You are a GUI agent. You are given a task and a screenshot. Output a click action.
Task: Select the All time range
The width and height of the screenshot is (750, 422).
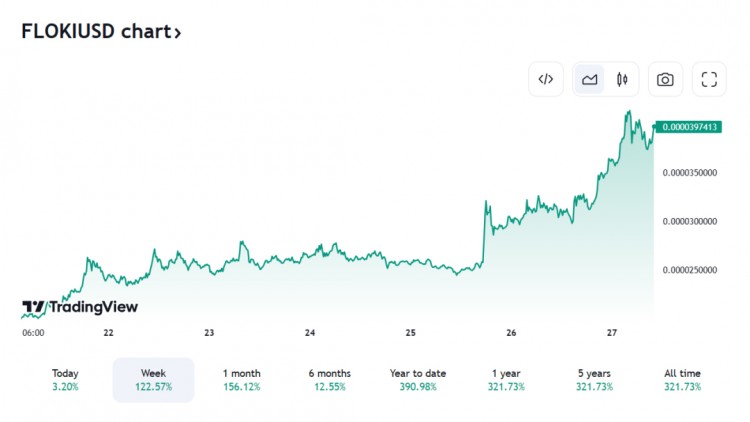pos(682,380)
